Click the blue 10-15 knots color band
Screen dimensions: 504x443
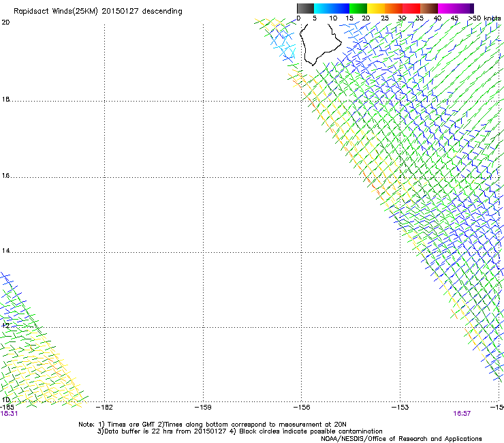pyautogui.click(x=341, y=8)
